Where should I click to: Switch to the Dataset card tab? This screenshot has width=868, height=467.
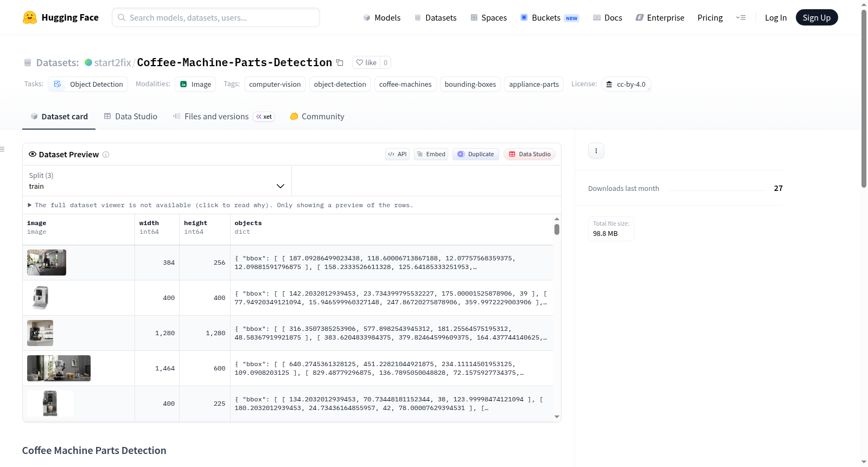pyautogui.click(x=59, y=117)
